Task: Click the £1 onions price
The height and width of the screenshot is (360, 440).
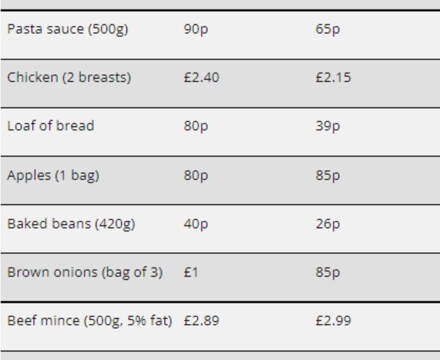Action: pyautogui.click(x=191, y=272)
